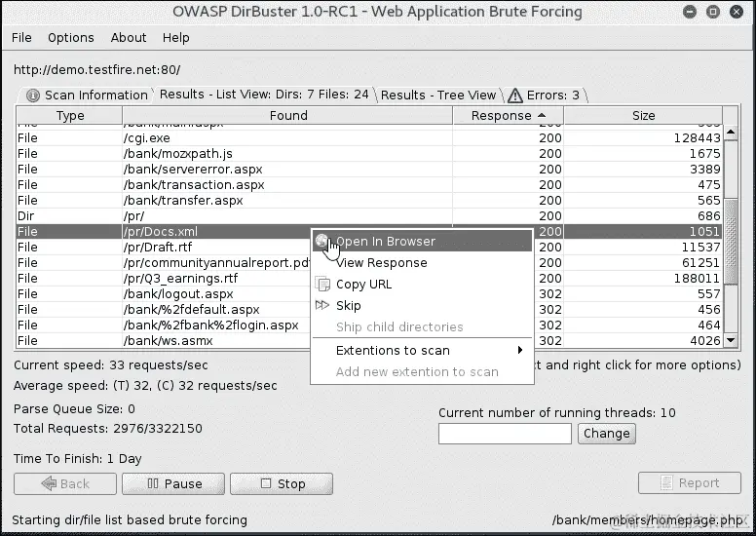The width and height of the screenshot is (756, 536).
Task: Click the Time To Finish: 1 Day text
Action: pyautogui.click(x=78, y=459)
